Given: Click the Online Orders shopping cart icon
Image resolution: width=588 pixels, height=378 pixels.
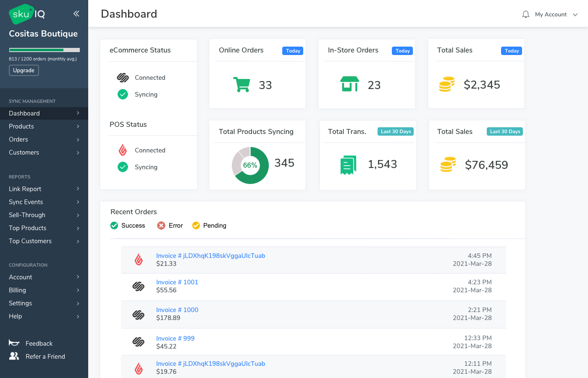Looking at the screenshot, I should [x=241, y=84].
